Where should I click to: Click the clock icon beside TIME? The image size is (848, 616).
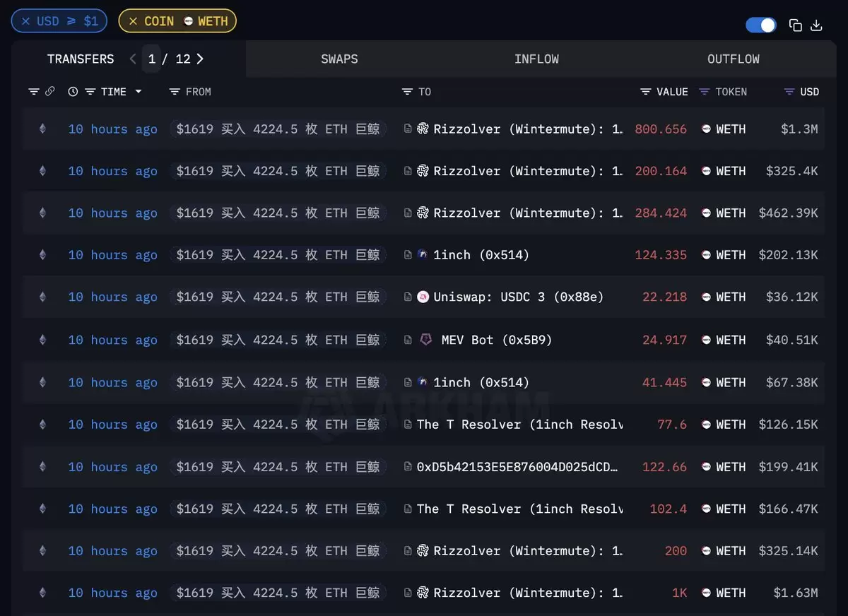(73, 92)
